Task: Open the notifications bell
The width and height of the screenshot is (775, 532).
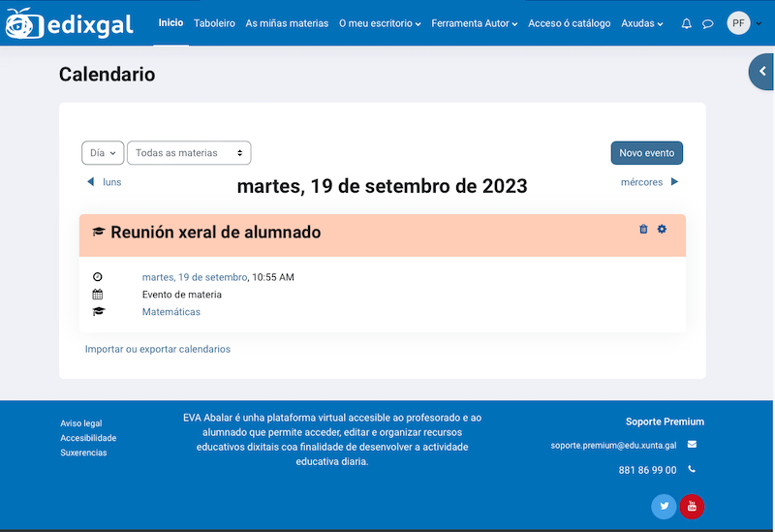Action: 687,23
